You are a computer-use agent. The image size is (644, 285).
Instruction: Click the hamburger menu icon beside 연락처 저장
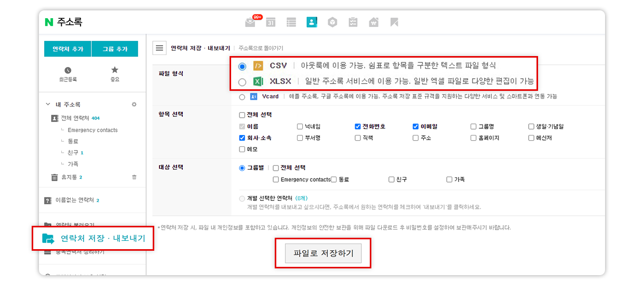click(159, 48)
